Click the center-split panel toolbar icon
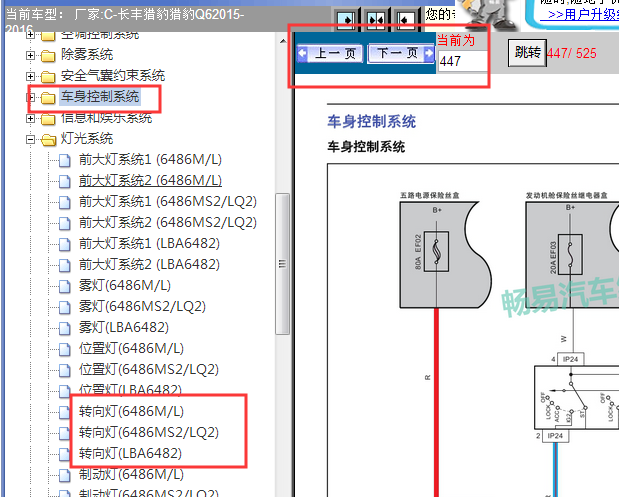 pyautogui.click(x=376, y=19)
